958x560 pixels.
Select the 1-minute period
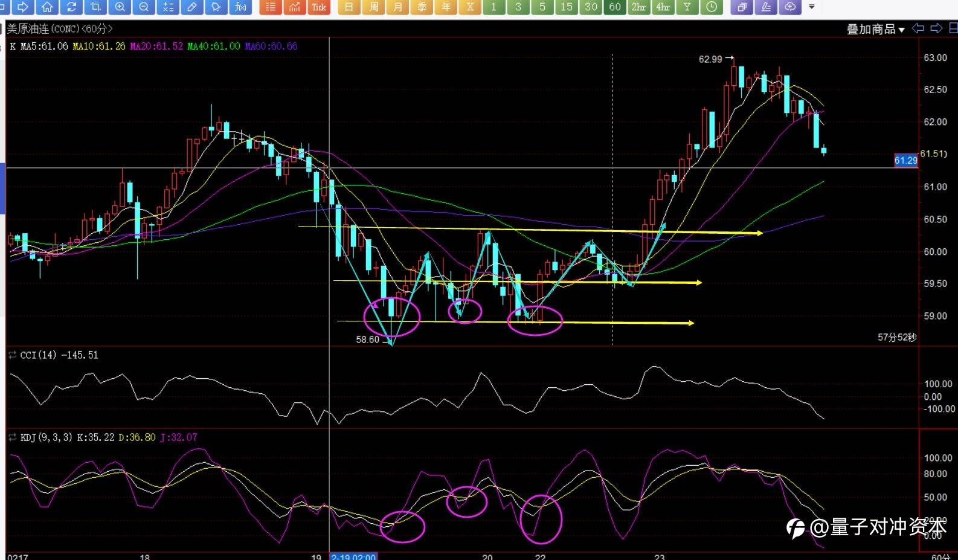tap(494, 7)
